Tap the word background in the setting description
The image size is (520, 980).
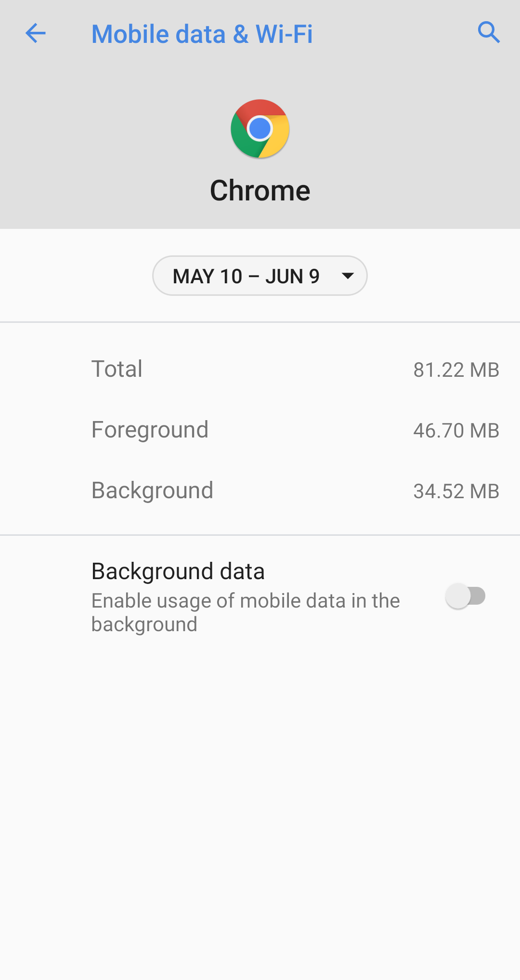tap(144, 624)
